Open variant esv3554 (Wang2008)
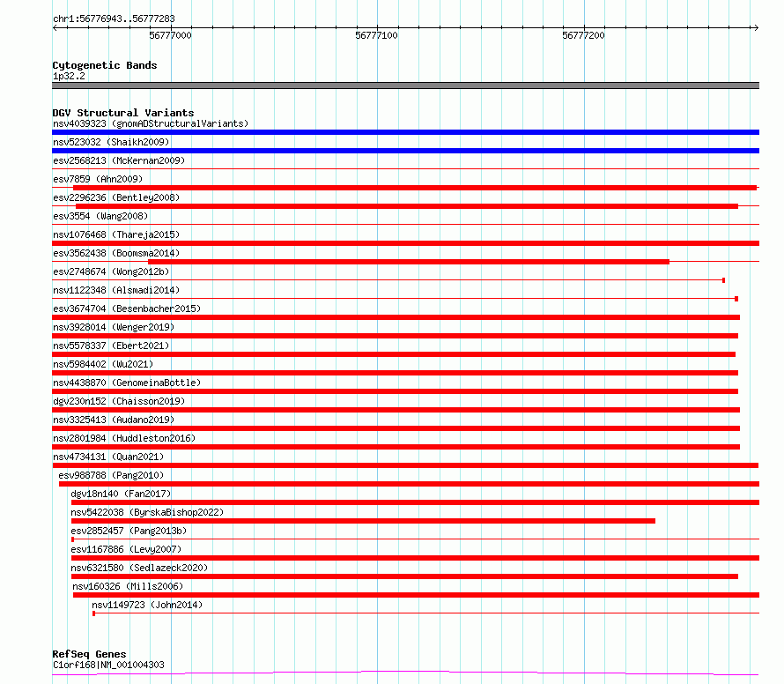This screenshot has width=784, height=684. pos(100,216)
